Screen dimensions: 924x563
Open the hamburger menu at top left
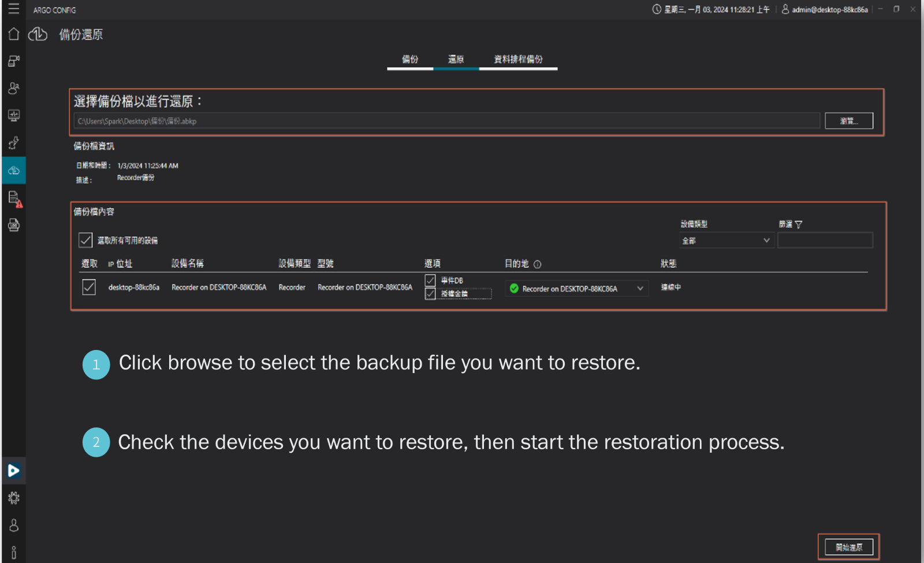coord(13,9)
